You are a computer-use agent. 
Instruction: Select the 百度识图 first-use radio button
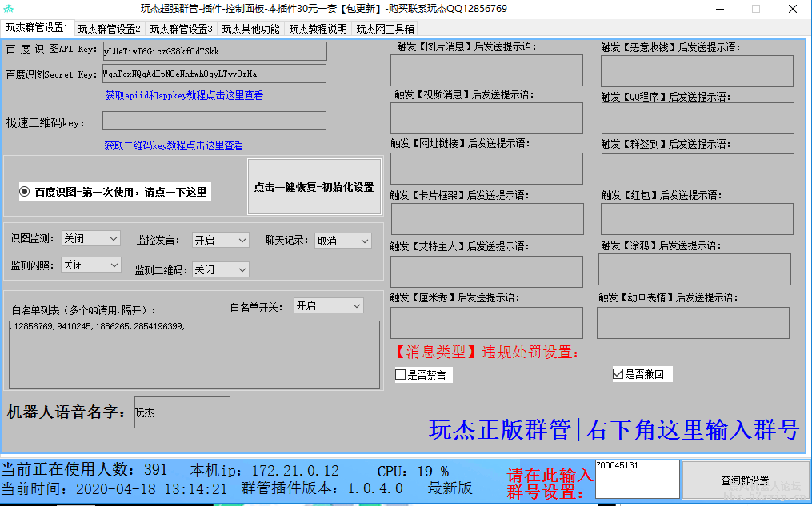coord(25,192)
